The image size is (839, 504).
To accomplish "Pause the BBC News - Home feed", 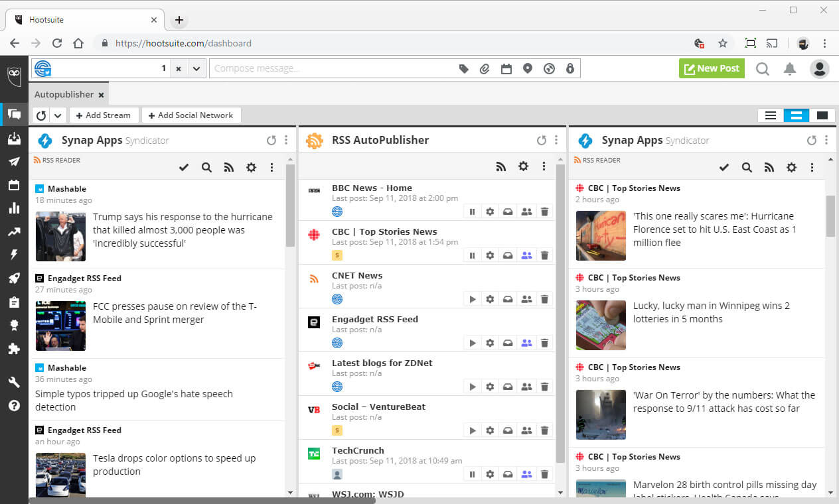I will click(472, 212).
